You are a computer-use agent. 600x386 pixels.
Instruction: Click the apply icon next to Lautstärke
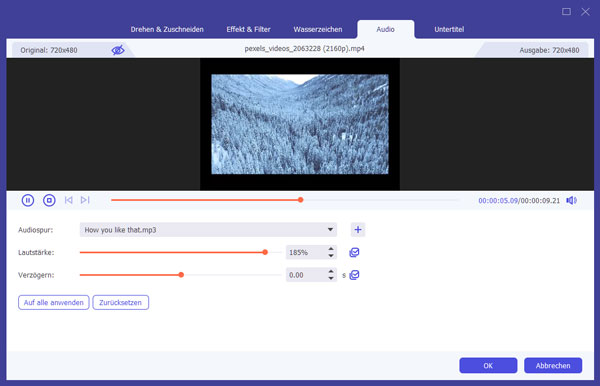[x=354, y=252]
